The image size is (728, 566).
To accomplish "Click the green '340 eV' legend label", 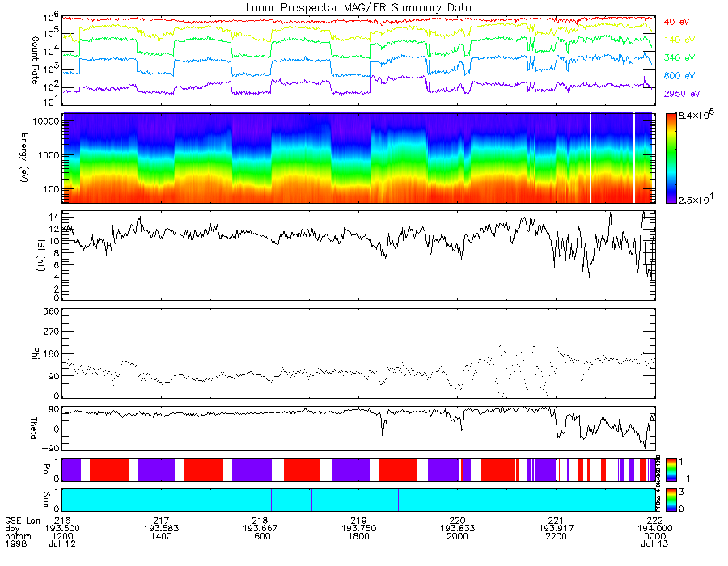I will pos(679,57).
